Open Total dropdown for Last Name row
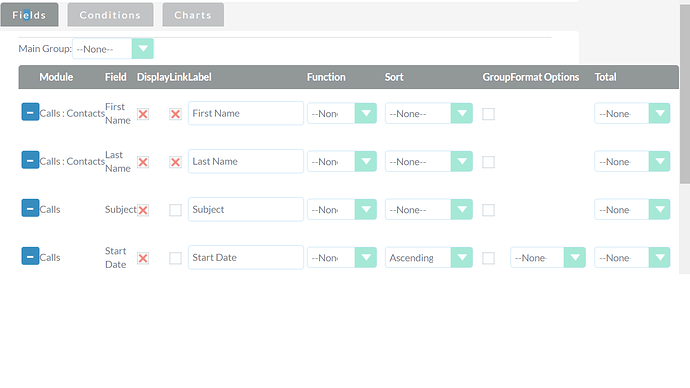The image size is (690, 388). coord(632,161)
